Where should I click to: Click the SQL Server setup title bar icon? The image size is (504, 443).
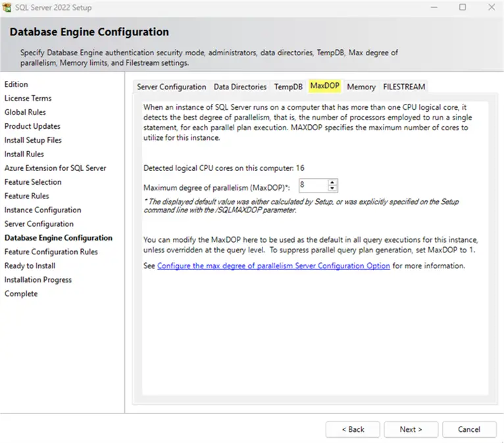click(7, 7)
